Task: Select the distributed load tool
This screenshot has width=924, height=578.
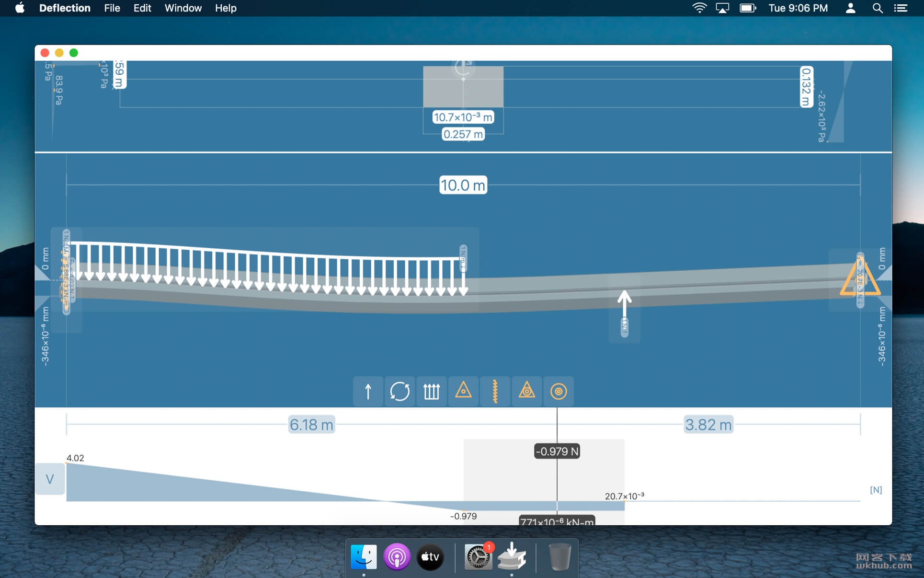Action: [x=431, y=392]
